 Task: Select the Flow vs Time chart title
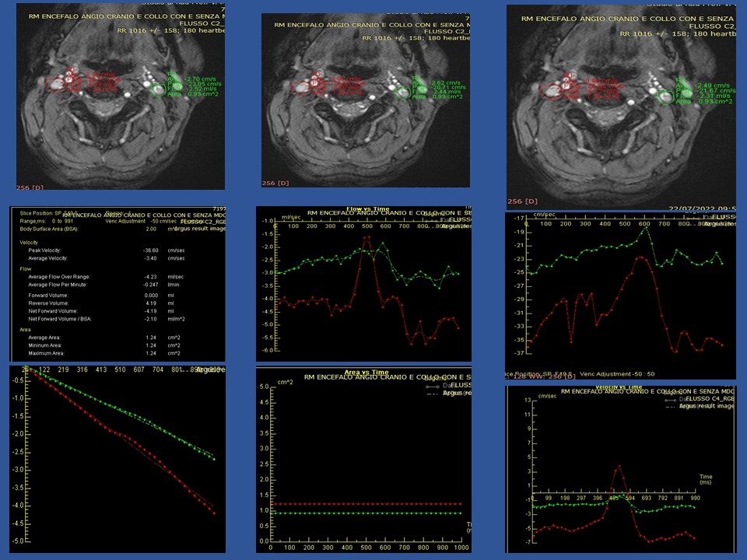367,209
